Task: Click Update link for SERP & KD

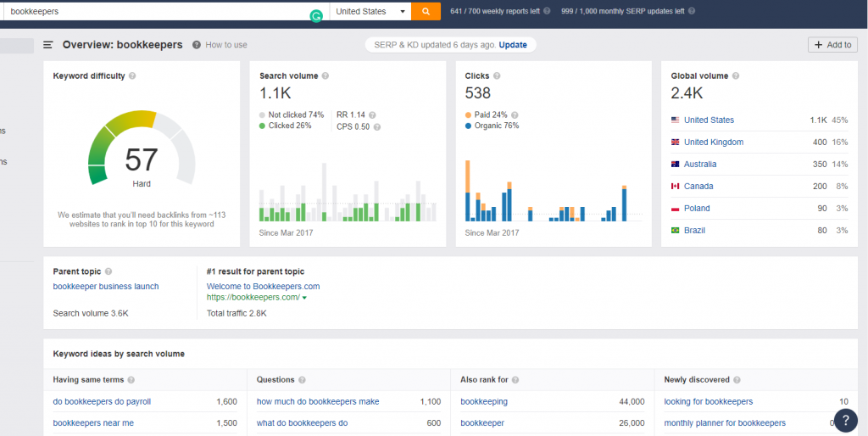Action: point(513,45)
